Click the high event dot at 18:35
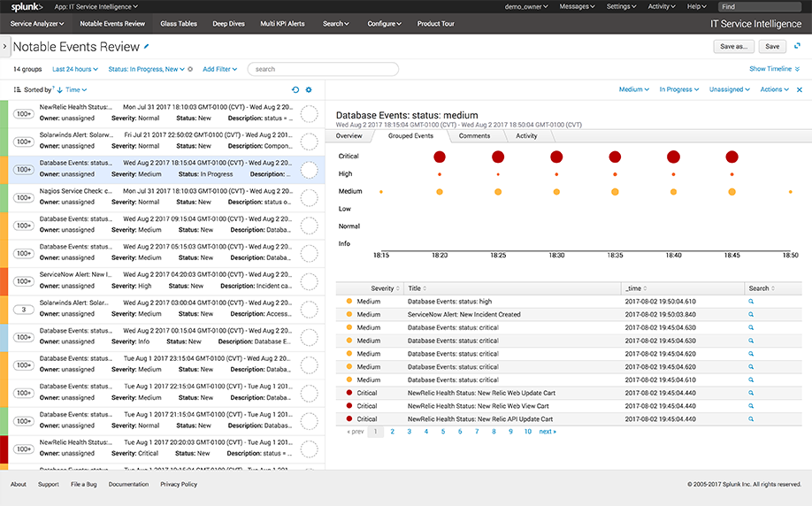Viewport: 812px width, 506px height. pos(616,174)
